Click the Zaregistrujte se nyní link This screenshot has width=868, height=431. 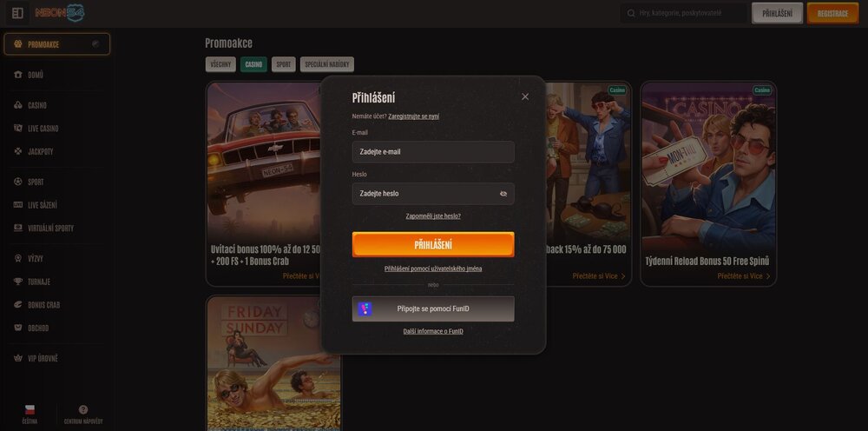point(413,116)
